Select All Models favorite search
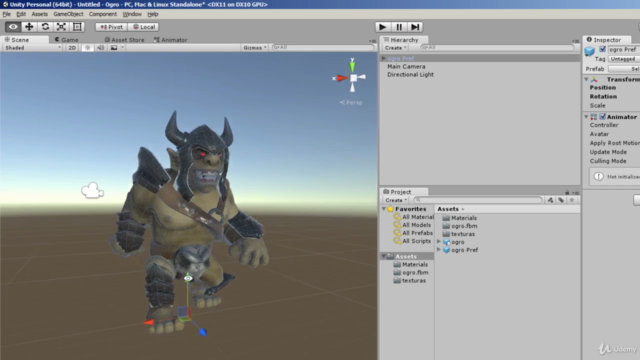Viewport: 640px width, 360px height. tap(412, 225)
